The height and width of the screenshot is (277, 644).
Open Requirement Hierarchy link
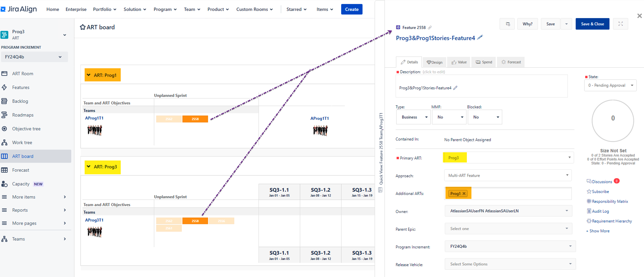pos(612,221)
